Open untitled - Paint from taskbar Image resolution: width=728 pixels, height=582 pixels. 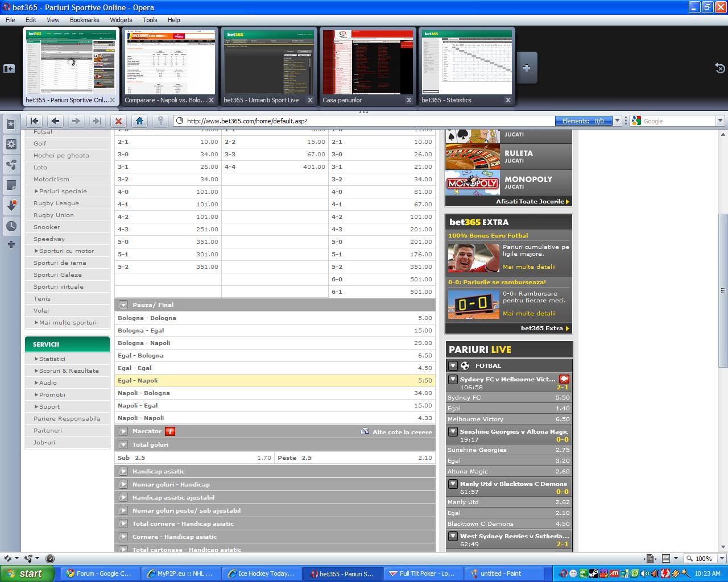coord(504,573)
